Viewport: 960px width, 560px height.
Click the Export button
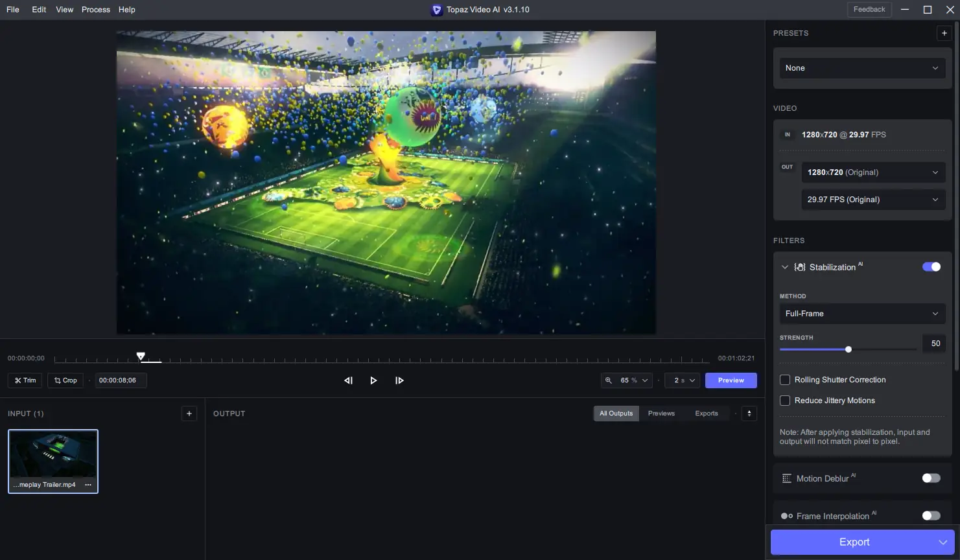click(854, 542)
